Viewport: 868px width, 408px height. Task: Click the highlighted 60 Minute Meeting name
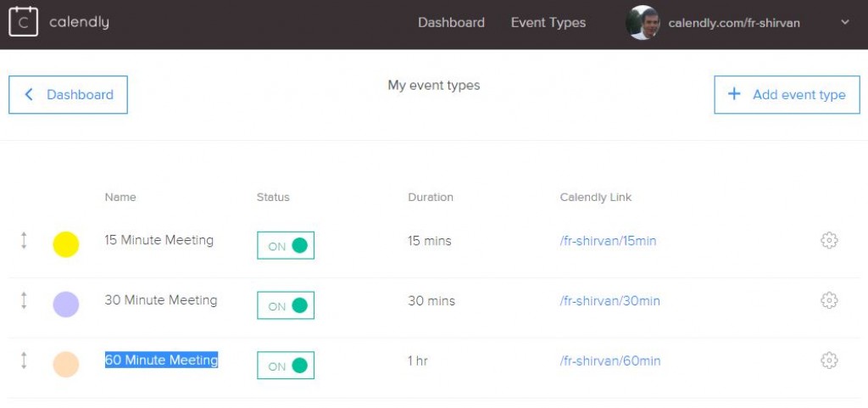click(x=161, y=360)
